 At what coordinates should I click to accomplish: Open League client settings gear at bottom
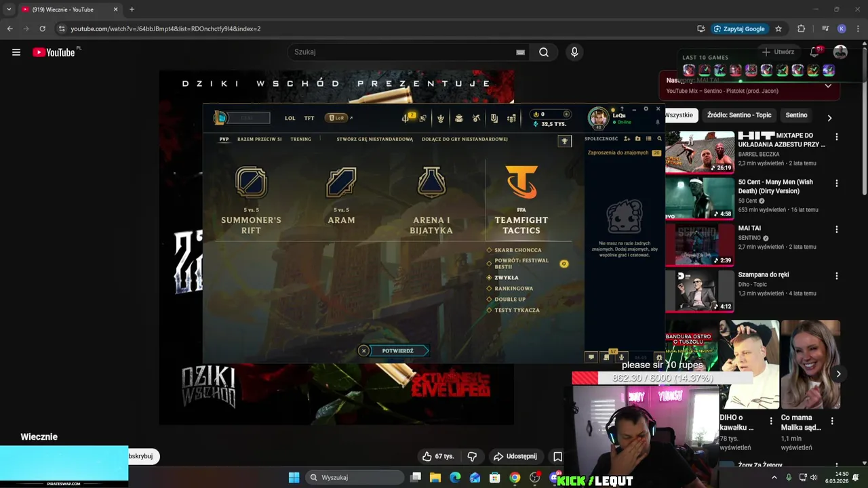[x=658, y=357]
